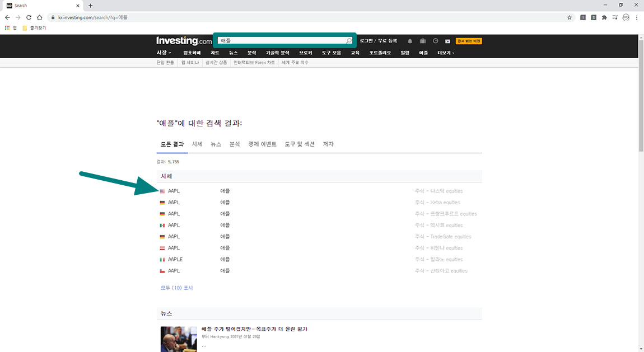This screenshot has height=352, width=644.
Task: Open the 웹 세미나 sub-navigation link
Action: coord(190,62)
